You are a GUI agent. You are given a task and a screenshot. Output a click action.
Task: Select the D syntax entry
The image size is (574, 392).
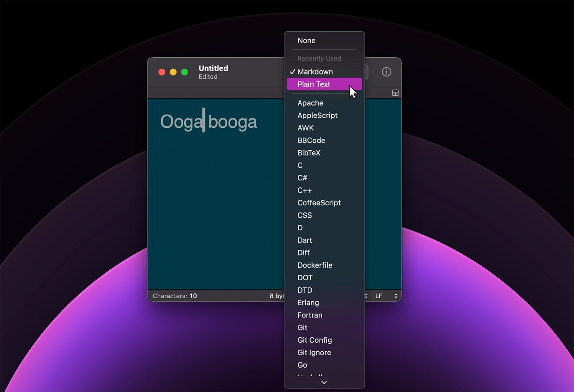pyautogui.click(x=324, y=228)
